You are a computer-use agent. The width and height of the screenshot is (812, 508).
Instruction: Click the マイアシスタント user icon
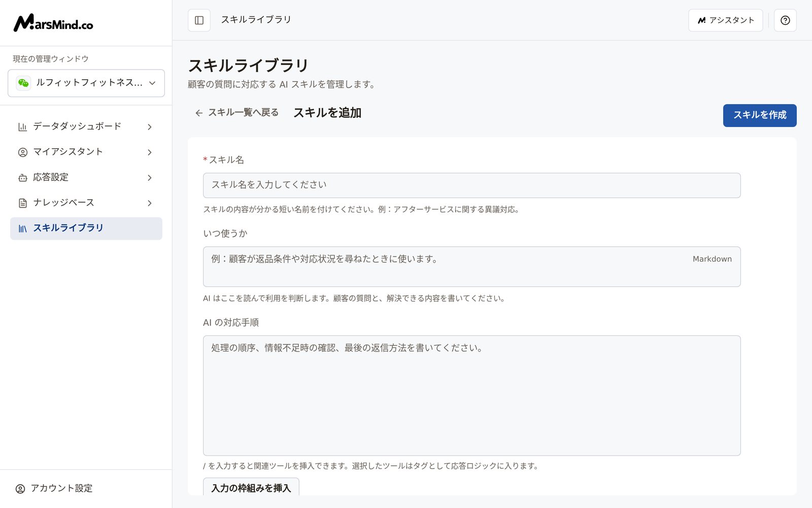(22, 152)
